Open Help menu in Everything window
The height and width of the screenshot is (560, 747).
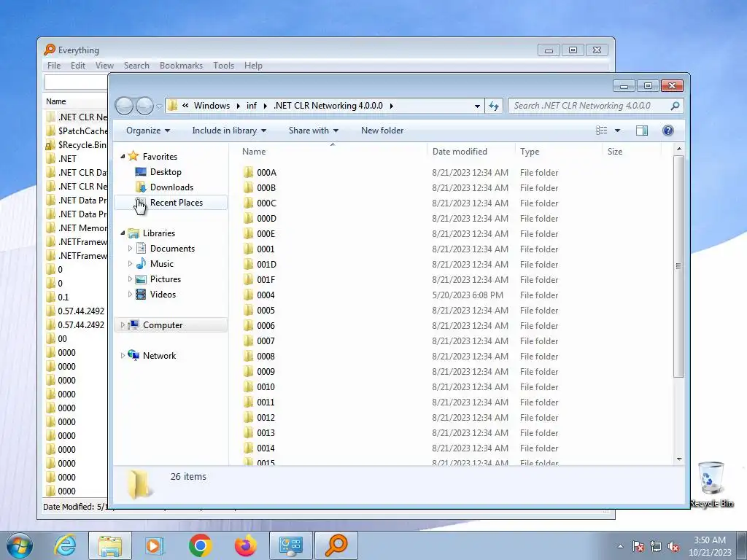click(x=253, y=65)
